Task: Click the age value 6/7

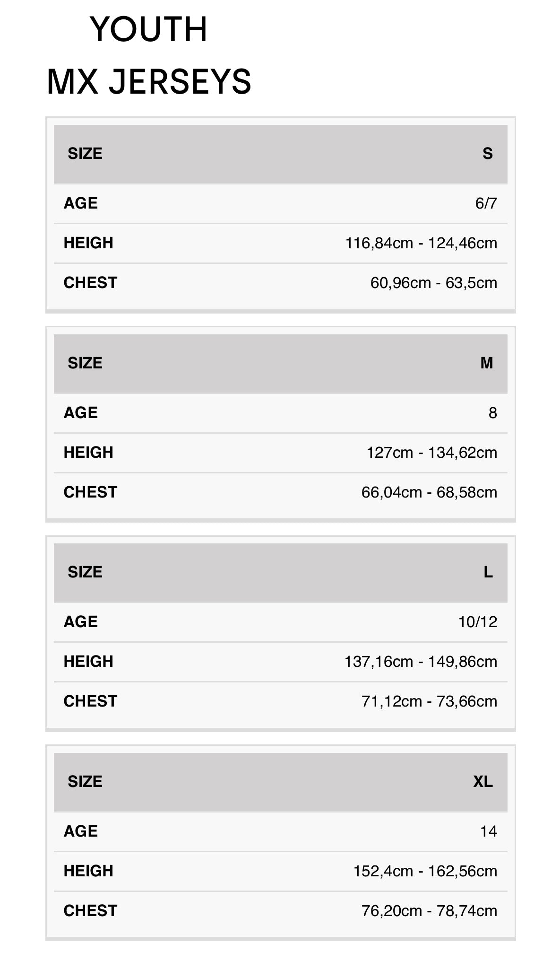Action: pos(486,203)
